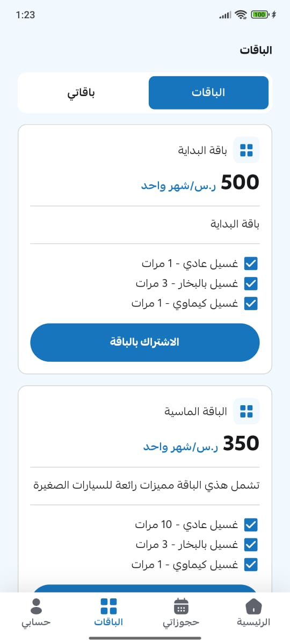Tap the partially visible subscribe button under الباقة الماسية

click(x=145, y=588)
